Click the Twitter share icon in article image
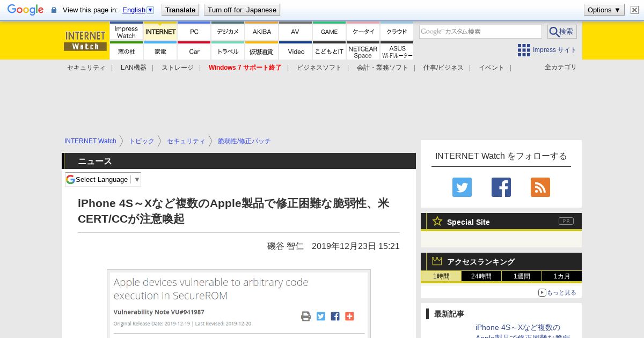644x338 pixels. click(321, 316)
